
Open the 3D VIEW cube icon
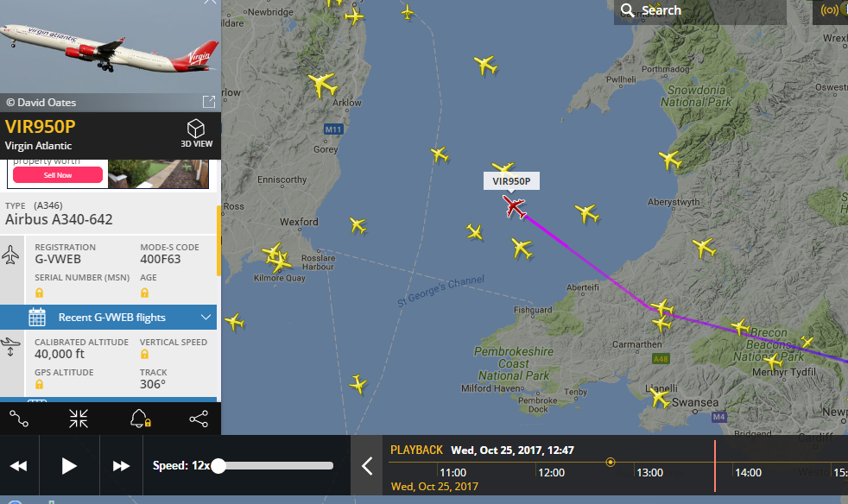pos(196,129)
